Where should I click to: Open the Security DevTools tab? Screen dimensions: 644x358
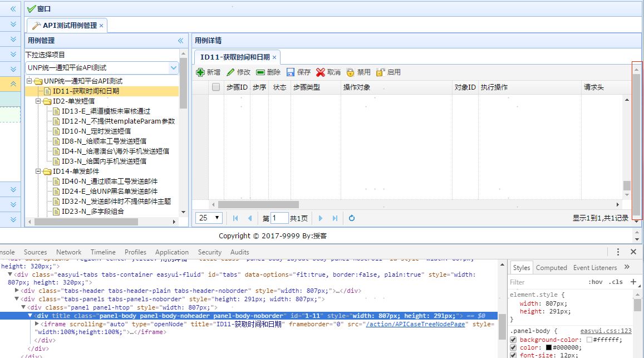[x=209, y=252]
